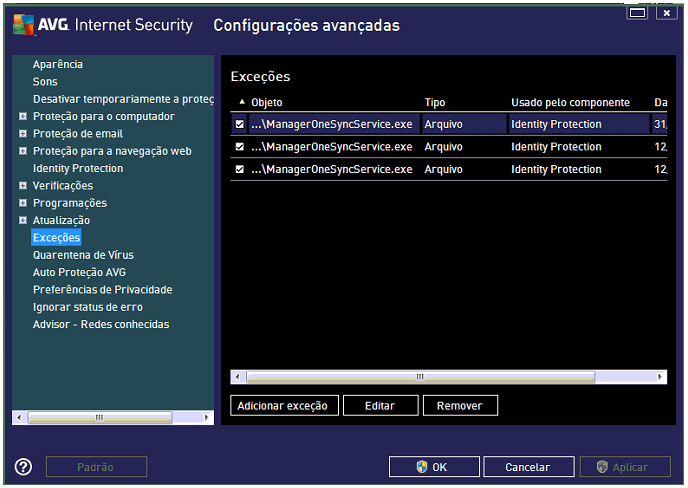This screenshot has height=488, width=688.
Task: Open the Sons settings page
Action: [x=45, y=82]
